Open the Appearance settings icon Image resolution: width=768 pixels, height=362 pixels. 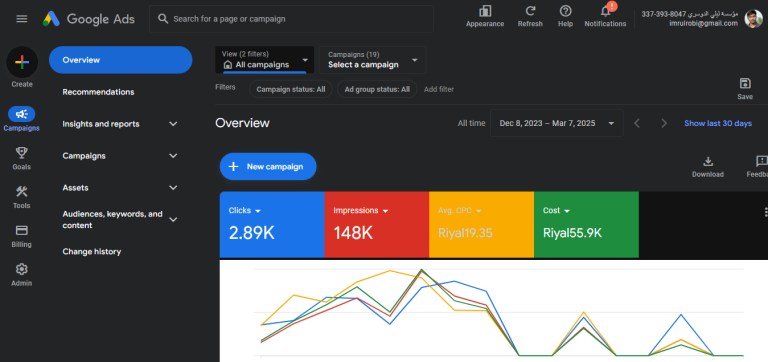485,11
